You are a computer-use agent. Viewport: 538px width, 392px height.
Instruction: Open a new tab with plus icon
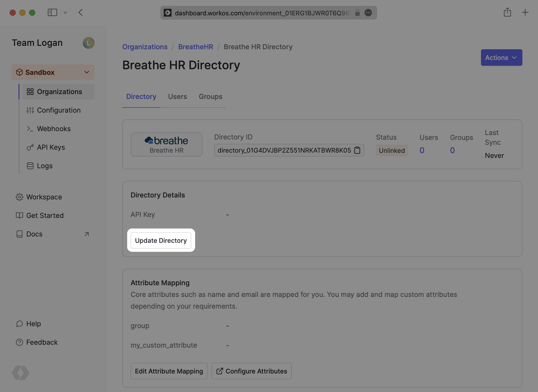coord(525,12)
